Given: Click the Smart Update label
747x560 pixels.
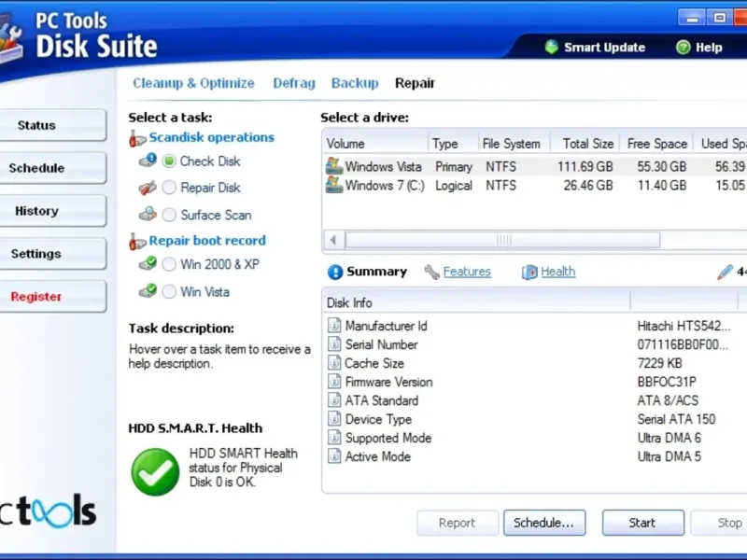Looking at the screenshot, I should pos(604,48).
